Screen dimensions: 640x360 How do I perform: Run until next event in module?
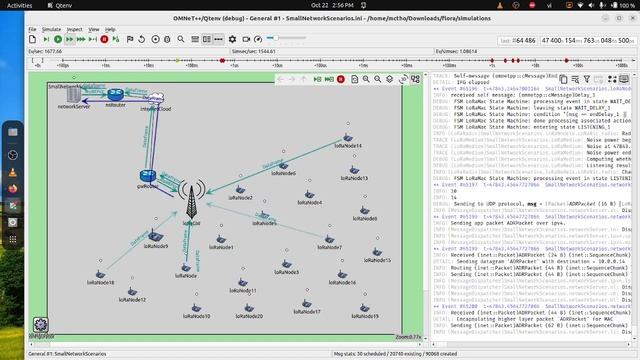coord(93,39)
